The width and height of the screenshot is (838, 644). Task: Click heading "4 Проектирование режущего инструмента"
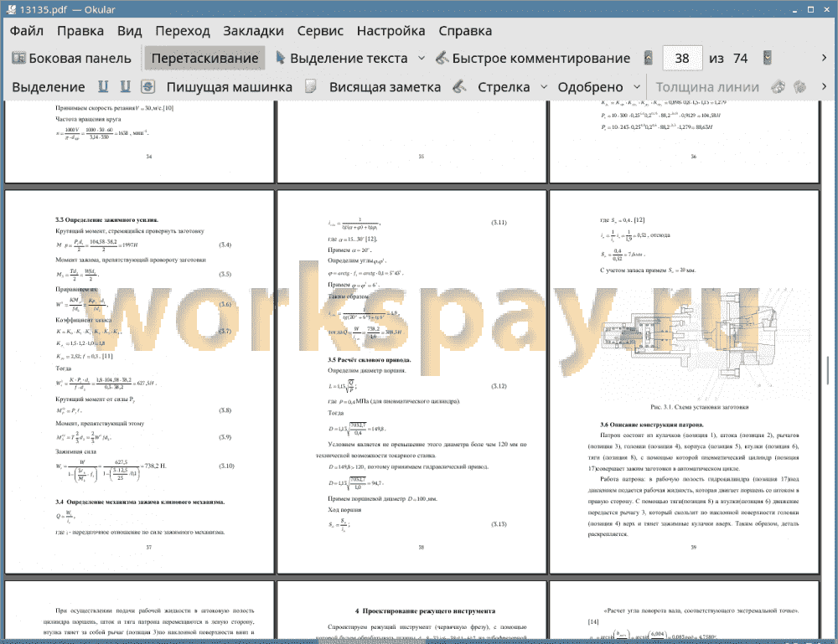[x=425, y=611]
